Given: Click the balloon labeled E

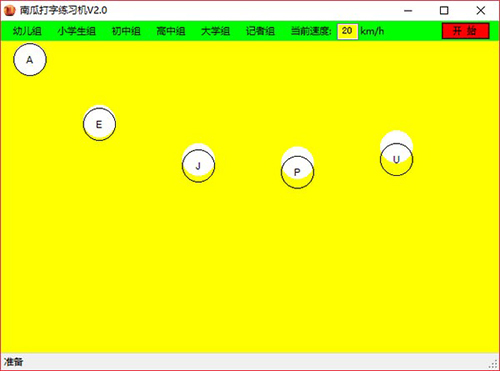Looking at the screenshot, I should point(99,124).
